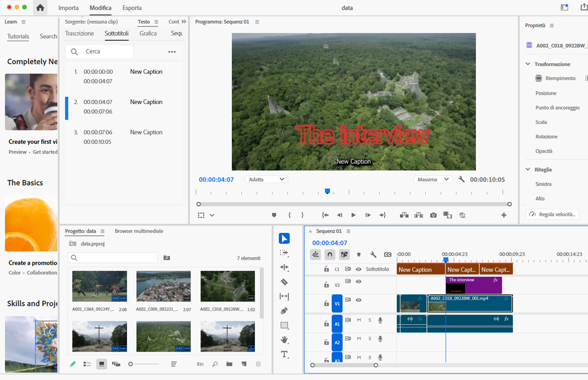The height and width of the screenshot is (380, 588).
Task: Select the Type tool
Action: point(284,354)
